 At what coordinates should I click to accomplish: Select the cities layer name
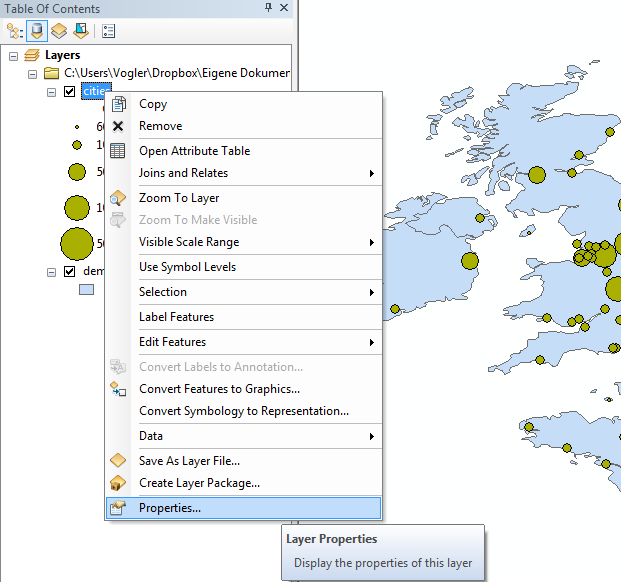[x=96, y=91]
